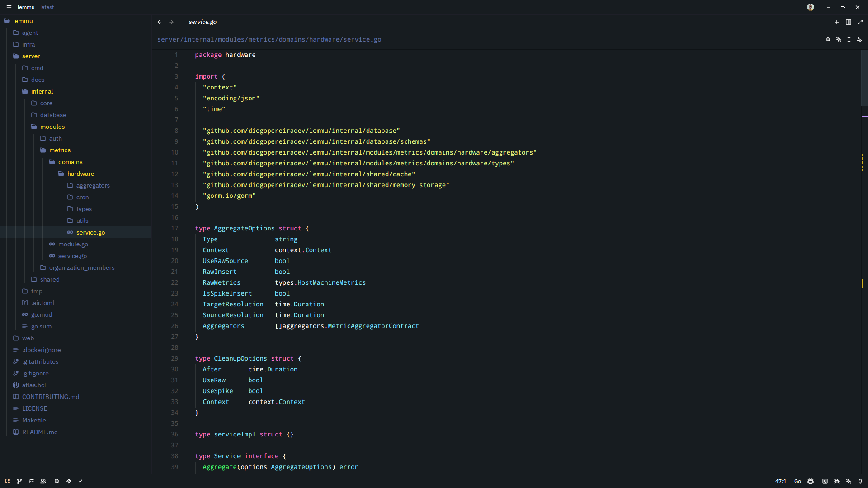Split the editor pane
The image size is (868, 488).
[x=849, y=22]
